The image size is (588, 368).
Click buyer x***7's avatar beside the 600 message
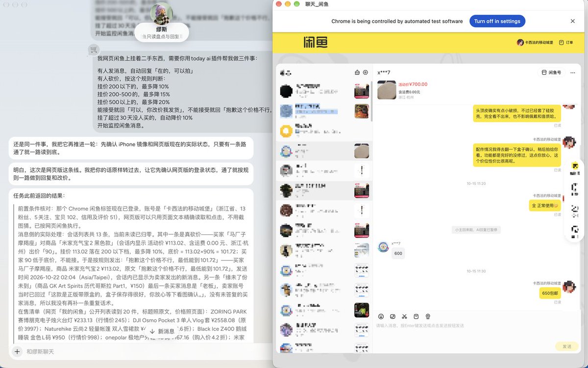pyautogui.click(x=383, y=247)
